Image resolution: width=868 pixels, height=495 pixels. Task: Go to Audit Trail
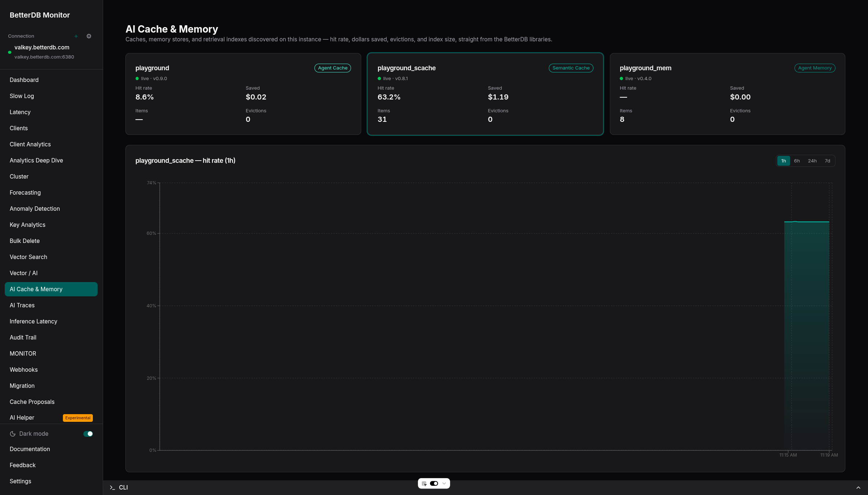click(x=51, y=338)
